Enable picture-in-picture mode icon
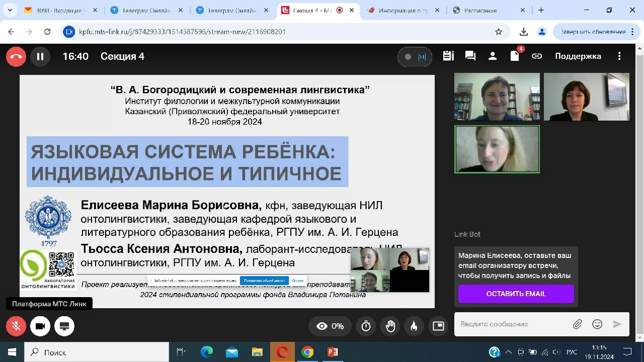Screen dimensions: 644x362 [438, 326]
